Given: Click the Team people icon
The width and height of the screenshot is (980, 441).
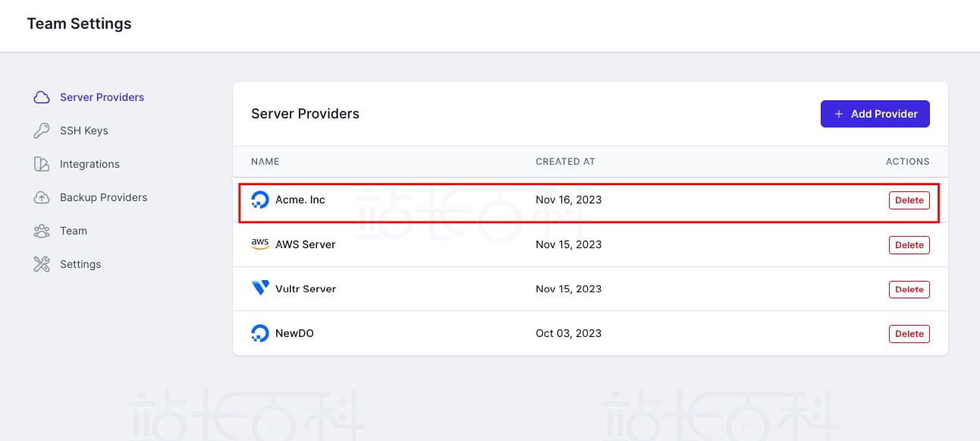Looking at the screenshot, I should (42, 231).
